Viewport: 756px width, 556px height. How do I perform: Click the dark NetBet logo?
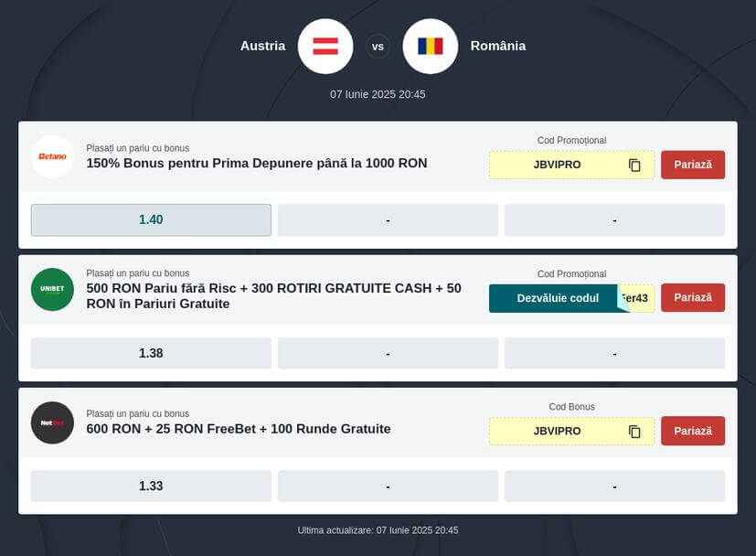(52, 422)
